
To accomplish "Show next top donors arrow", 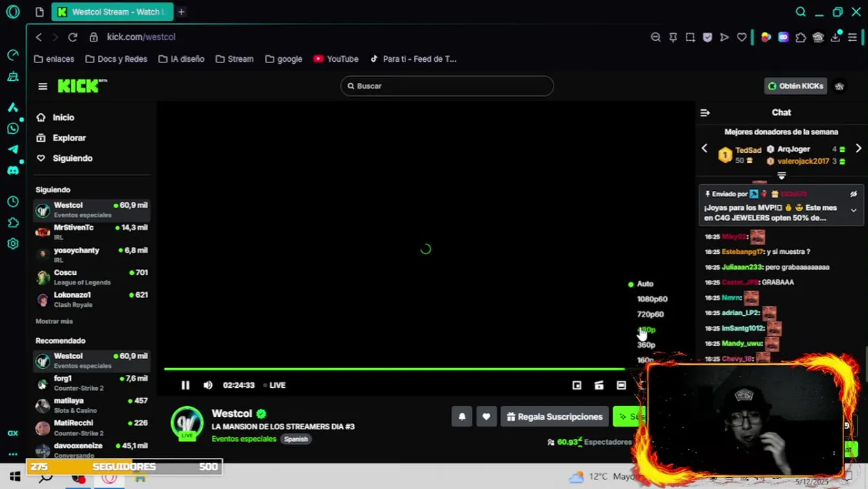I will 858,149.
